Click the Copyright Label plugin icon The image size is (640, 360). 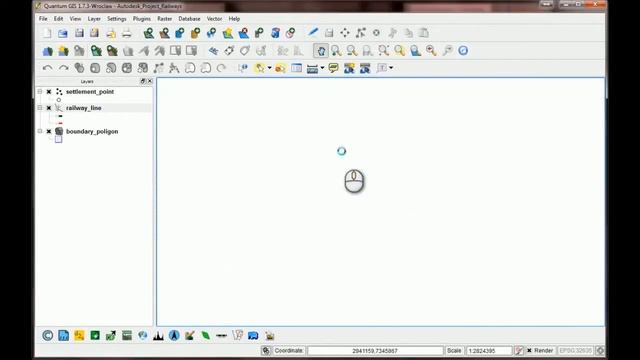(47, 336)
